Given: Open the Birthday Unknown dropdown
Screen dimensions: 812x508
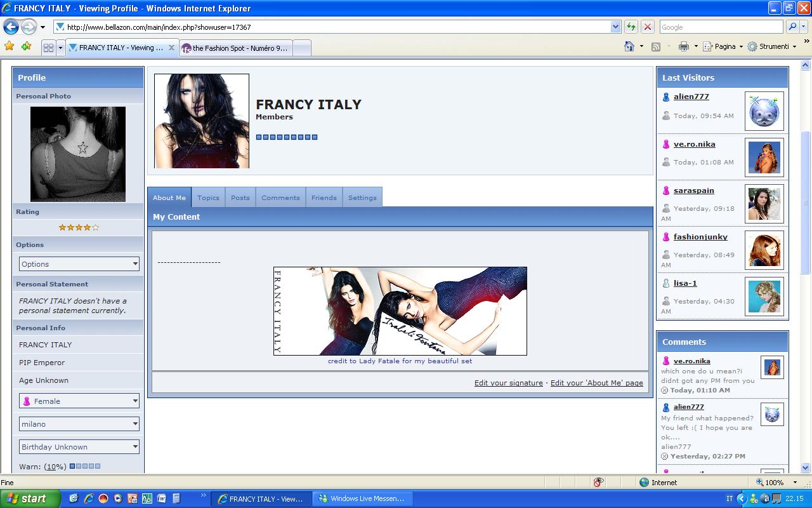Looking at the screenshot, I should (x=79, y=447).
